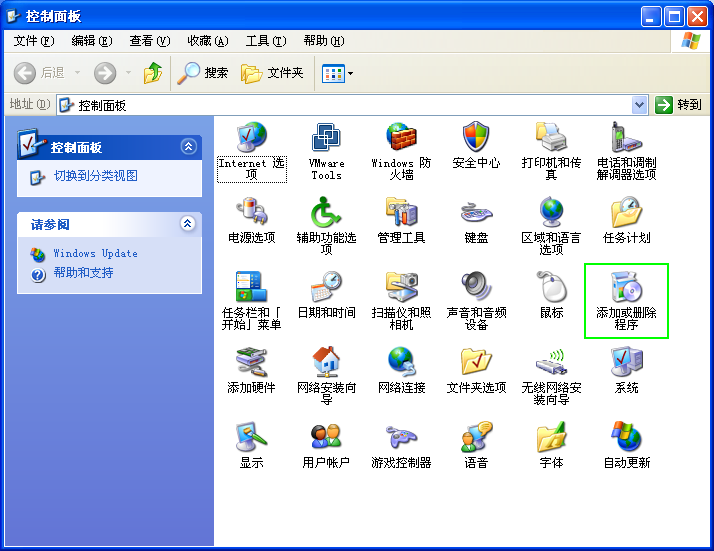The image size is (714, 551).
Task: Open VMware Tools applet
Action: (x=326, y=137)
